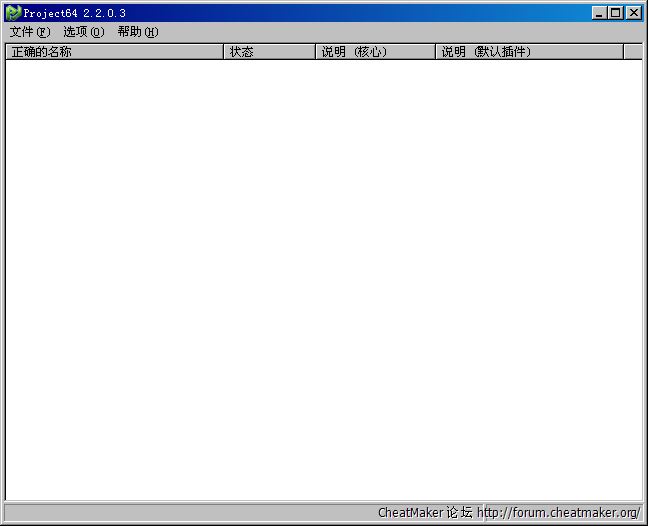
Task: Click divider between 说明 (核心) and 说明 (默认插件)
Action: click(x=435, y=52)
